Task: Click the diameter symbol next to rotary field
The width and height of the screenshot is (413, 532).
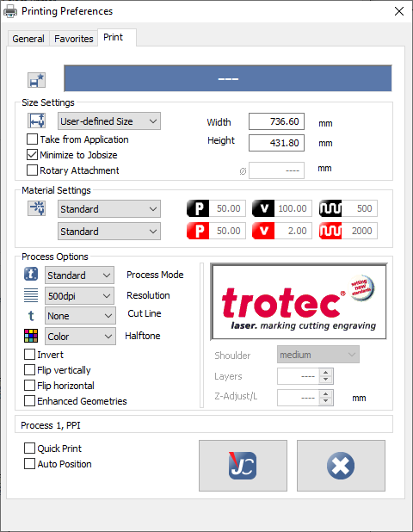Action: coord(243,171)
